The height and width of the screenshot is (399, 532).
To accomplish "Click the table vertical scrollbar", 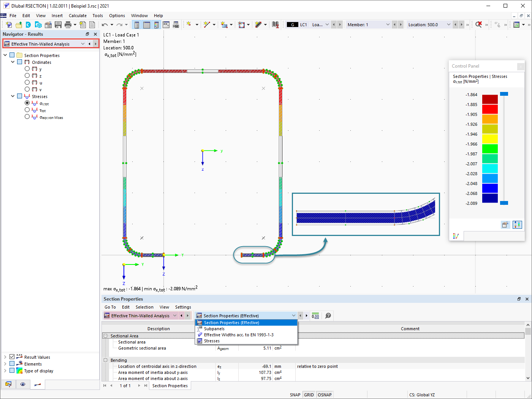I will point(528,351).
